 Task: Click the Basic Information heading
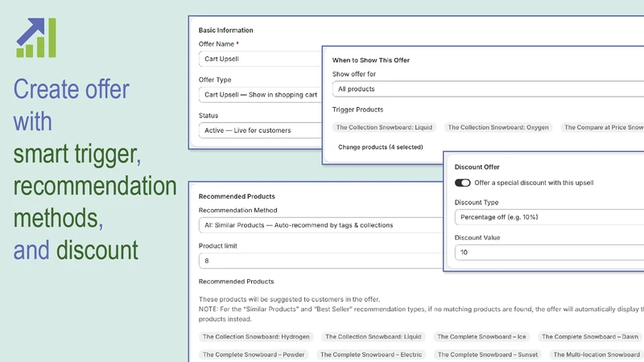click(226, 31)
